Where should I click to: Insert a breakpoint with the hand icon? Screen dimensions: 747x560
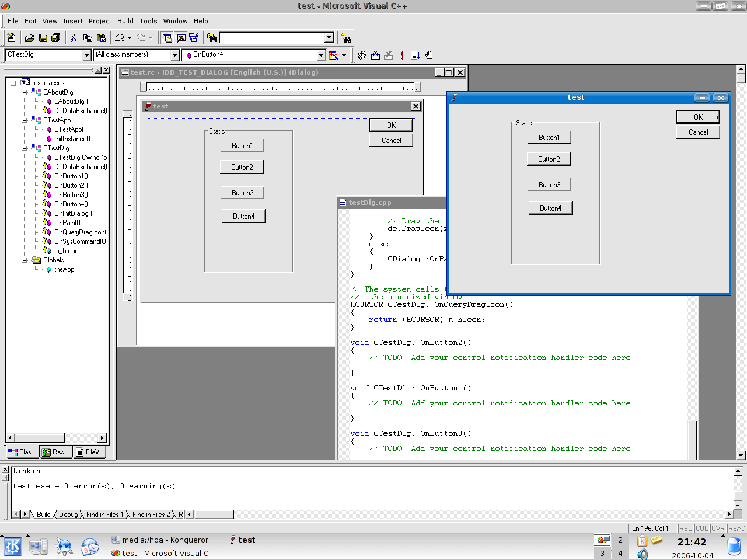tap(428, 55)
